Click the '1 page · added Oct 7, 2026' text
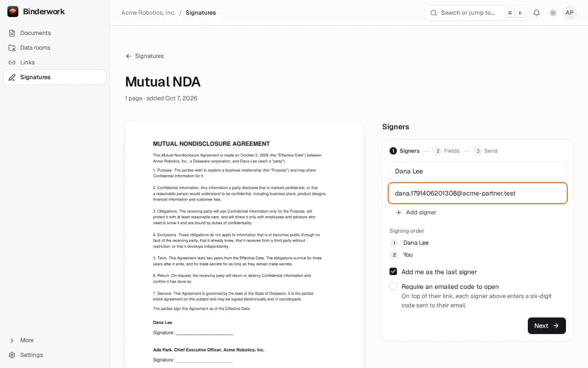588x368 pixels. (x=161, y=98)
